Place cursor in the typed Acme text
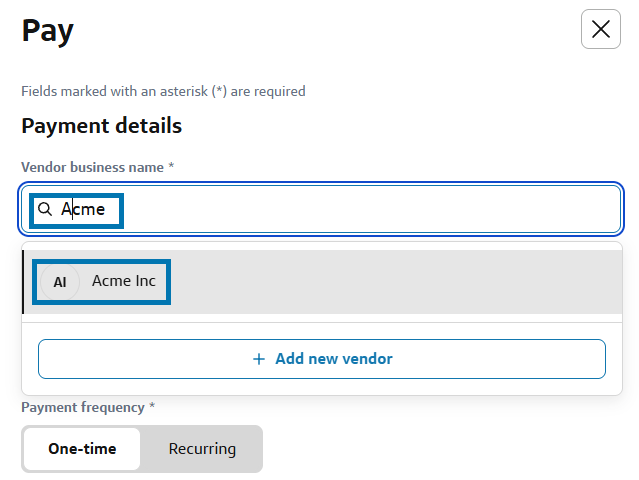Image resolution: width=639 pixels, height=480 pixels. (x=83, y=209)
